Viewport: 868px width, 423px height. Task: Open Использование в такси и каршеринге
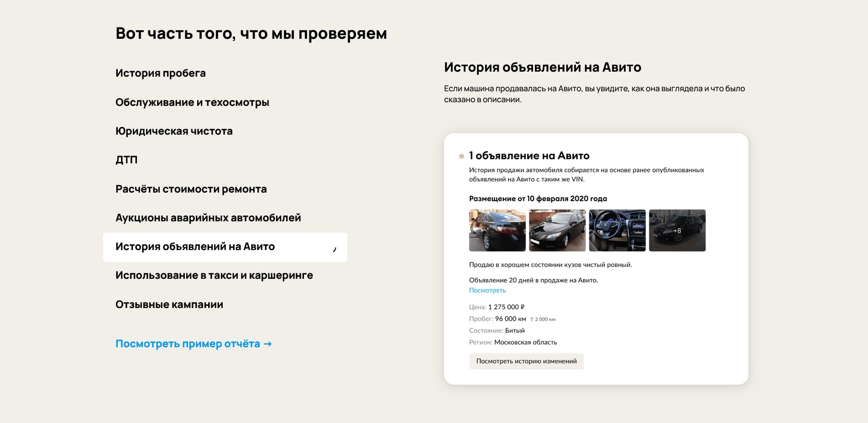(214, 275)
